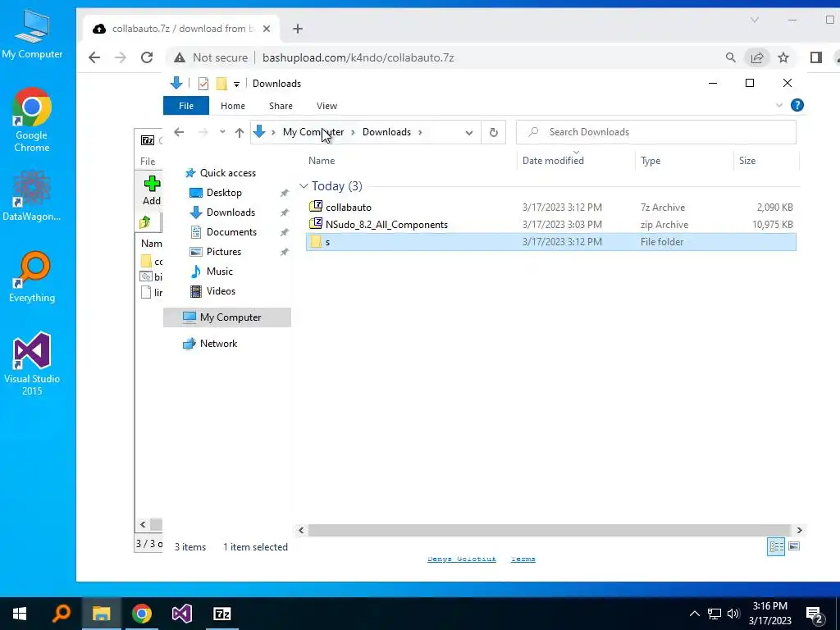Select the collabauto 7z archive file
The width and height of the screenshot is (840, 630).
click(x=550, y=208)
